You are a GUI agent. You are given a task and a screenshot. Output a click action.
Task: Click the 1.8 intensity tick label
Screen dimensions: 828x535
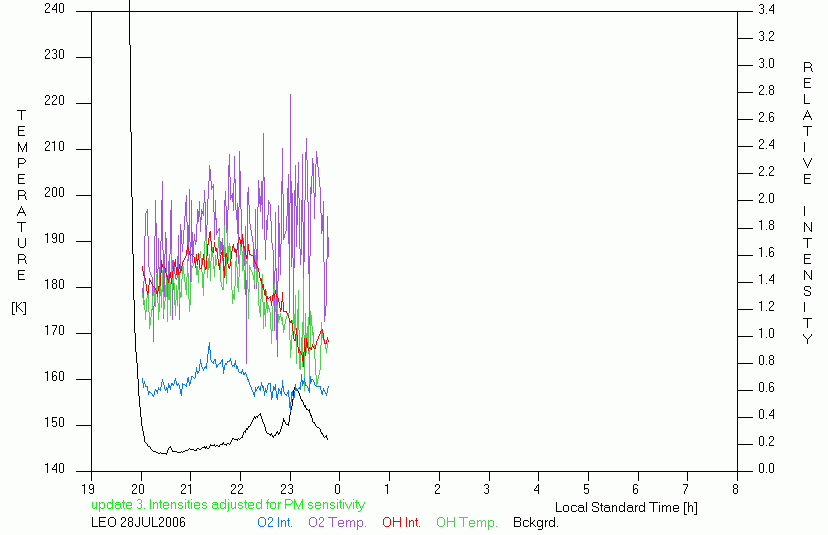click(x=766, y=226)
